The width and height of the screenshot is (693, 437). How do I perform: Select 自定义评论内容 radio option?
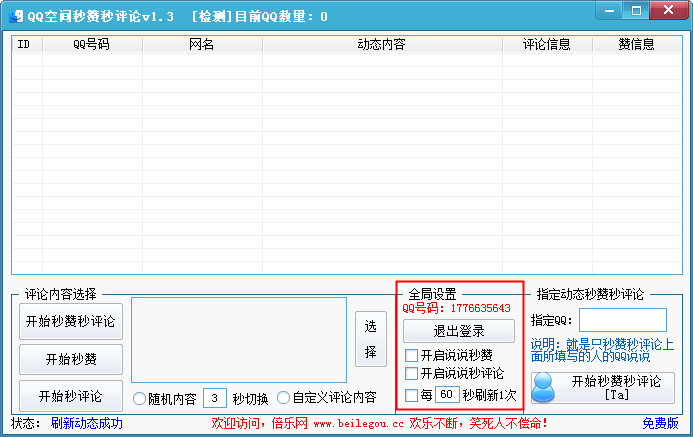tap(283, 397)
